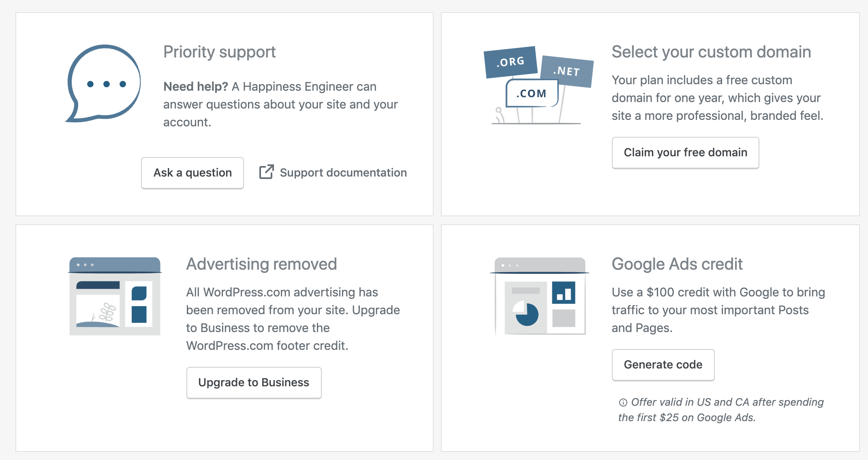Click the Advertising removed browser window illustration
The image size is (868, 460).
[115, 296]
